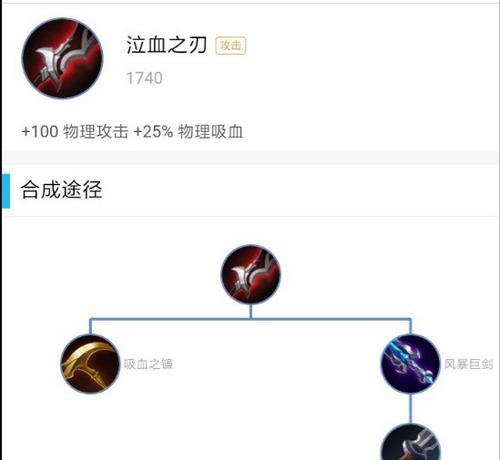Select the +25% 物理吸血 stat text
This screenshot has width=500, height=460.
click(x=188, y=131)
